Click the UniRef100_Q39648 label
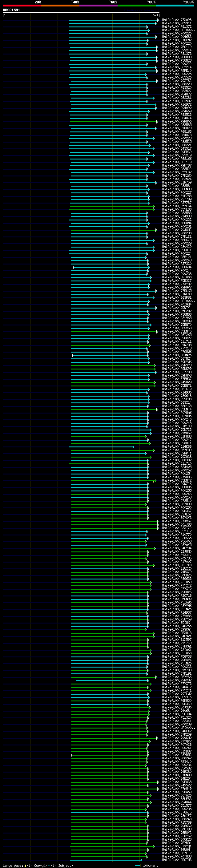197x868 pixels. pyautogui.click(x=177, y=396)
